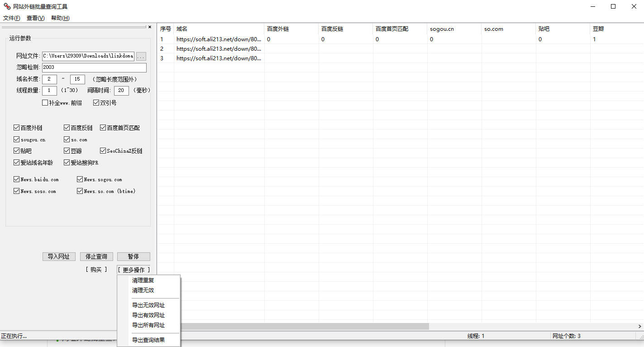Click 正在执行... status text

(14, 336)
